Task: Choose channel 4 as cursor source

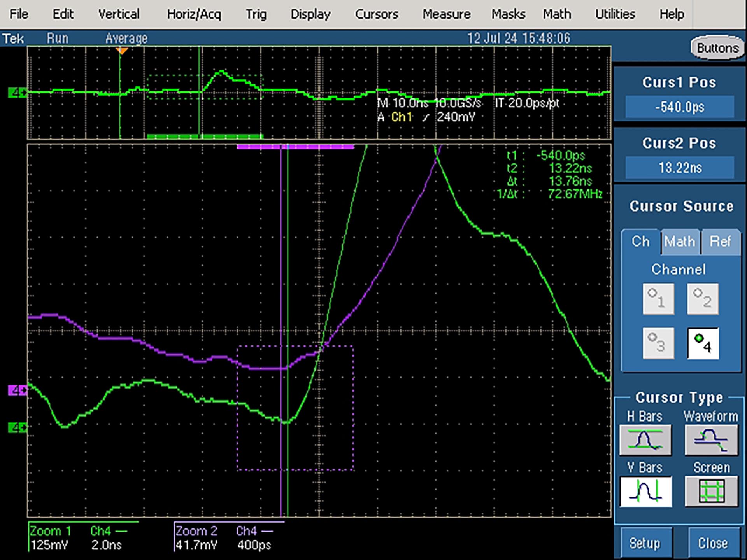Action: coord(703,343)
